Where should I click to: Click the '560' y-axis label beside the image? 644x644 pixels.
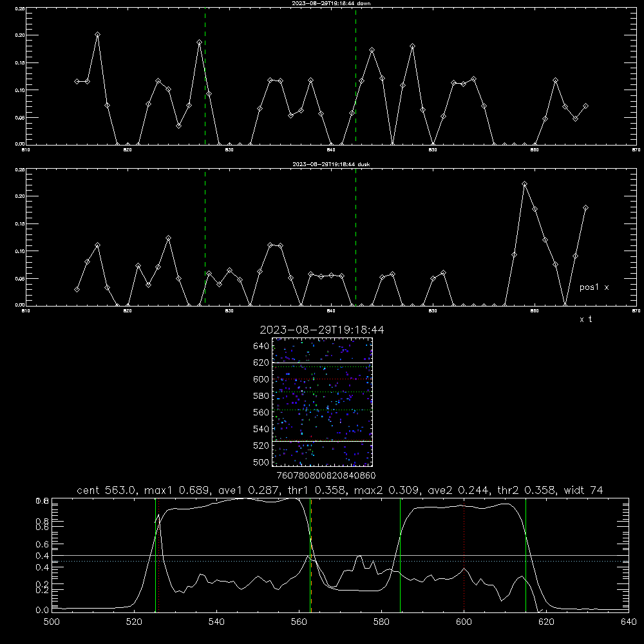pyautogui.click(x=261, y=412)
